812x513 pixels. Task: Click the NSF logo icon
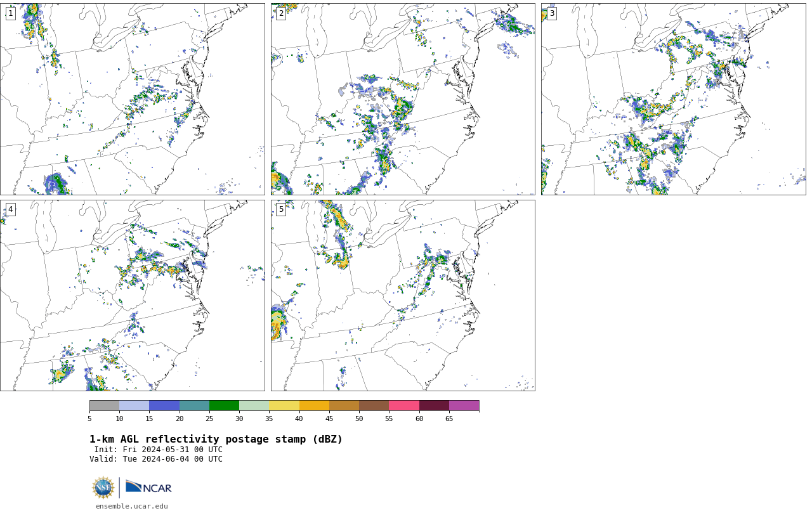pyautogui.click(x=103, y=488)
